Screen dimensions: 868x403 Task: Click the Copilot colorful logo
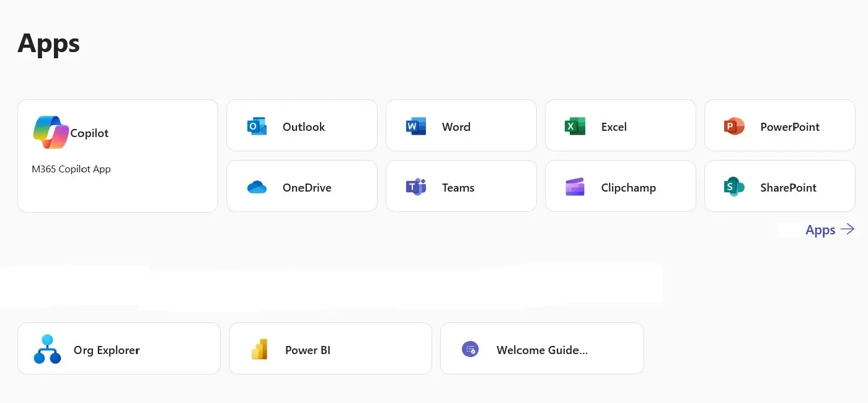[x=50, y=132]
